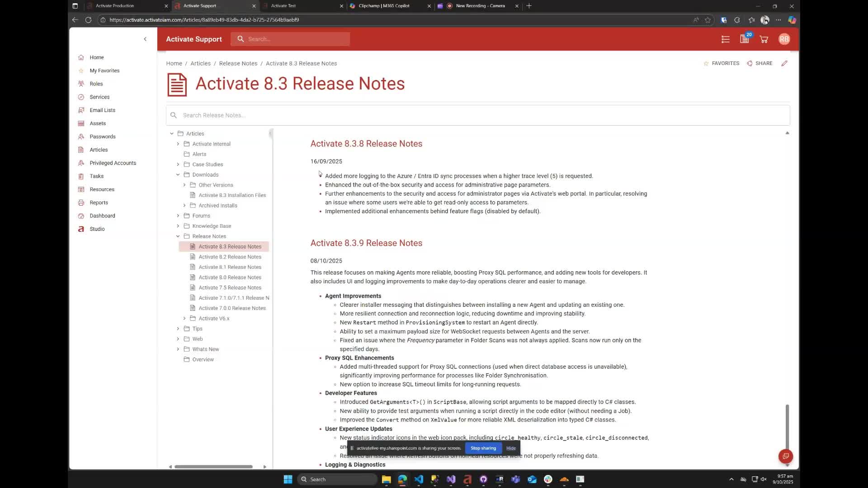The image size is (868, 488).
Task: Open Email Lists in sidebar
Action: click(102, 110)
